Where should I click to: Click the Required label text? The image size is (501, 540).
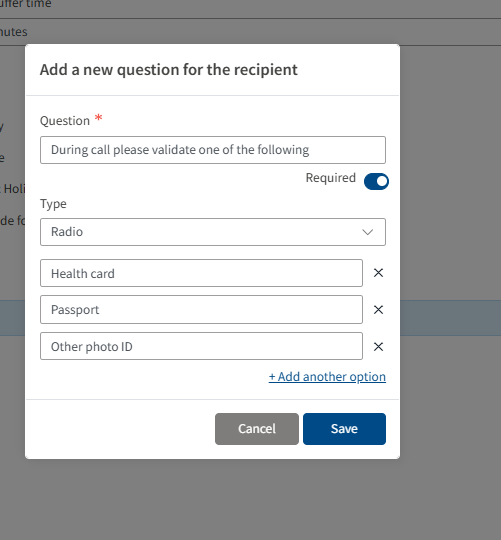tap(331, 178)
